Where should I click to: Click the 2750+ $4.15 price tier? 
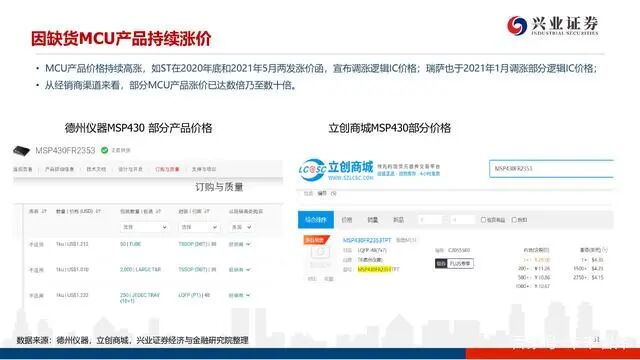pos(588,278)
